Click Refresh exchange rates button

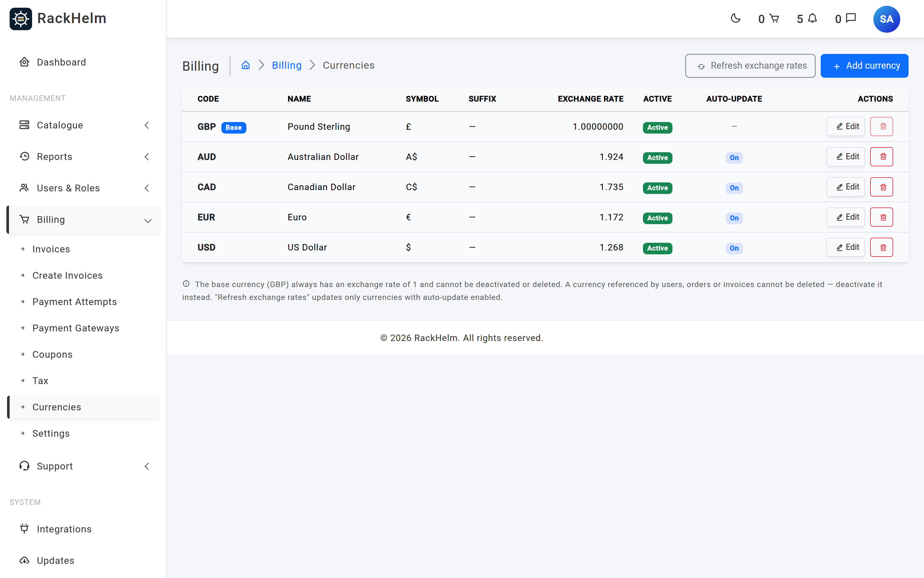click(750, 66)
